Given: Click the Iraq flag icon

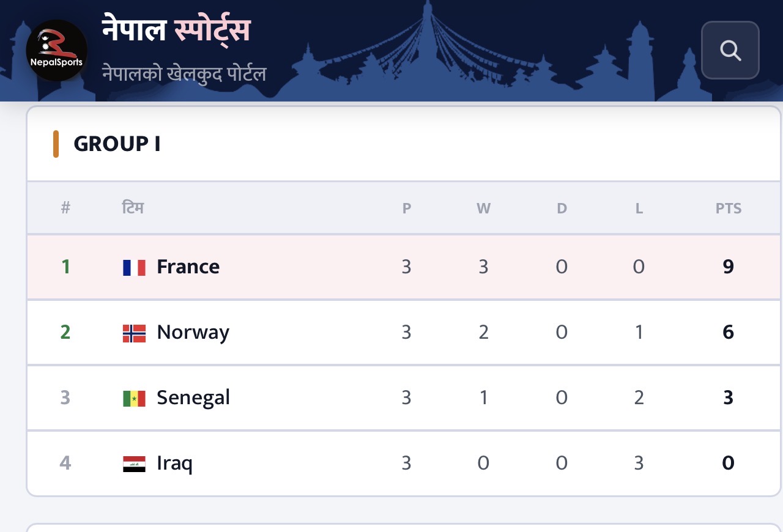Looking at the screenshot, I should (x=134, y=464).
